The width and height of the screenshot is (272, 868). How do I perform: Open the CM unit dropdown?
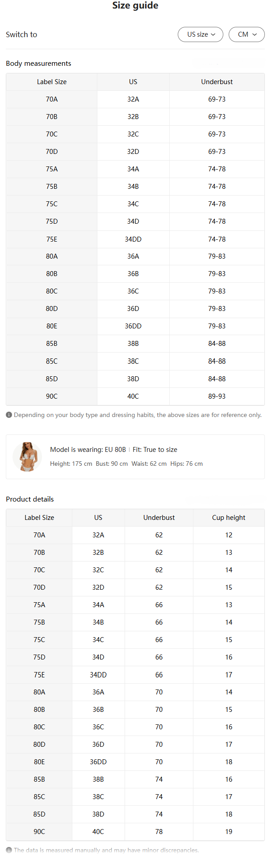tap(247, 34)
